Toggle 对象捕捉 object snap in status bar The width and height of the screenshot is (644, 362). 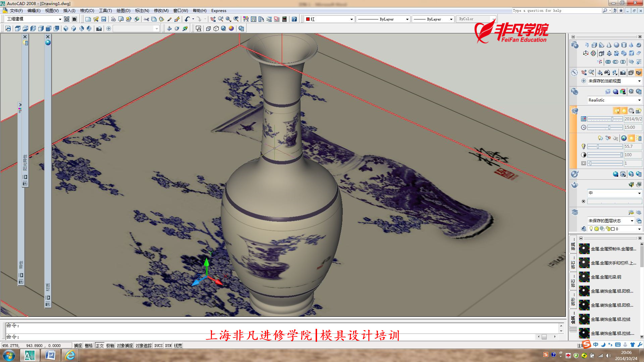125,346
